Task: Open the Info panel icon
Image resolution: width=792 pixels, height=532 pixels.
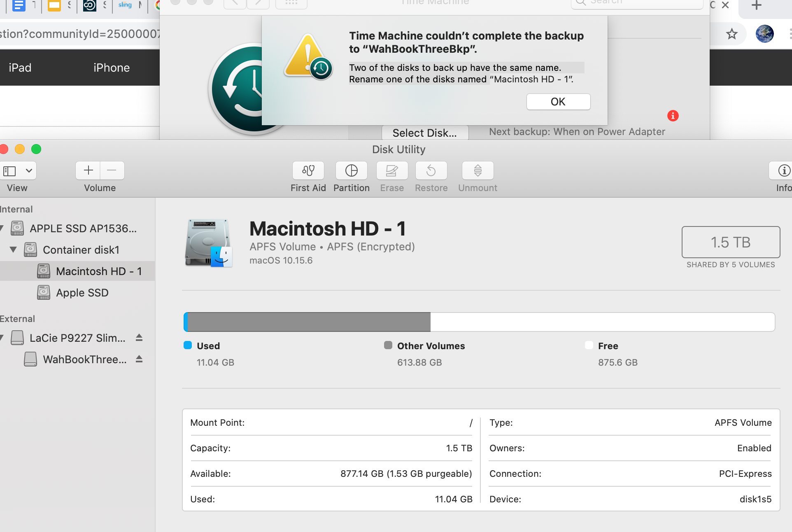Action: click(x=783, y=170)
